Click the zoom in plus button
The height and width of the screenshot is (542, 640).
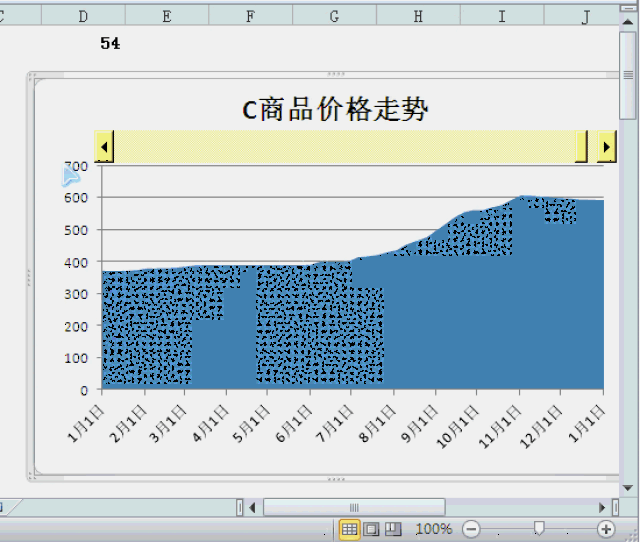[606, 529]
